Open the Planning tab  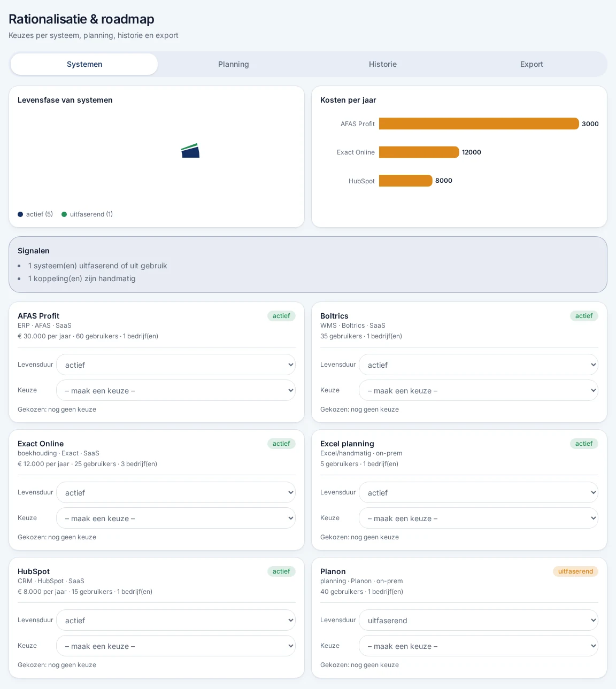(x=234, y=64)
